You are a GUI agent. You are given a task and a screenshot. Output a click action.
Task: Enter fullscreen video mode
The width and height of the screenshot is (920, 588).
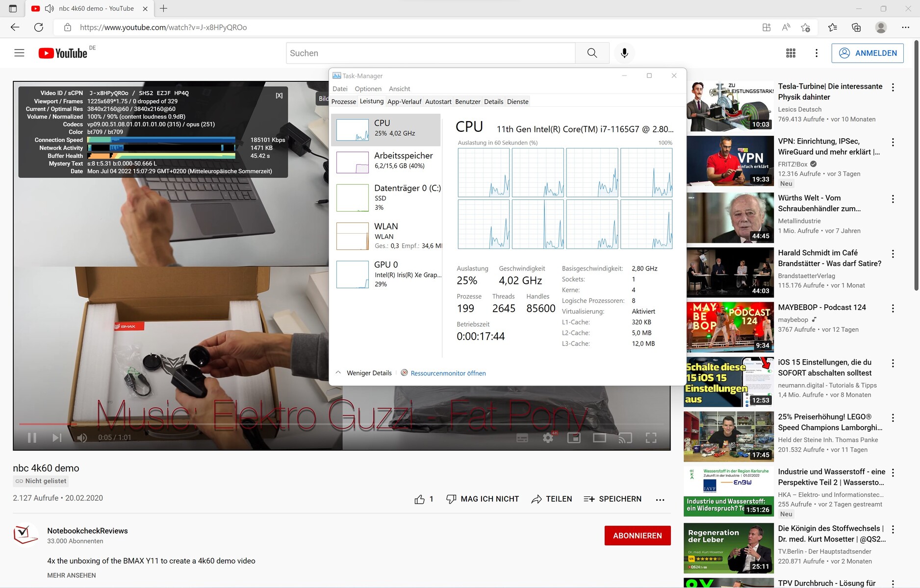(651, 438)
